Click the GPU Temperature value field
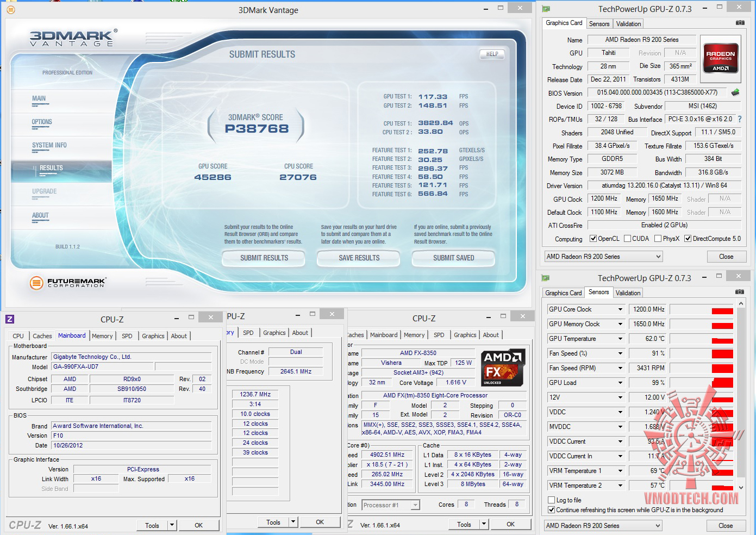Image resolution: width=756 pixels, height=535 pixels. tap(648, 339)
